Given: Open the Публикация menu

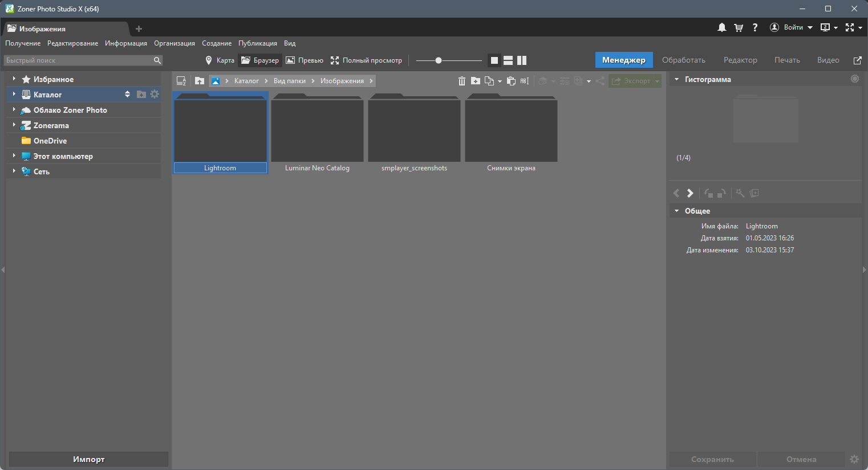Looking at the screenshot, I should pos(257,43).
